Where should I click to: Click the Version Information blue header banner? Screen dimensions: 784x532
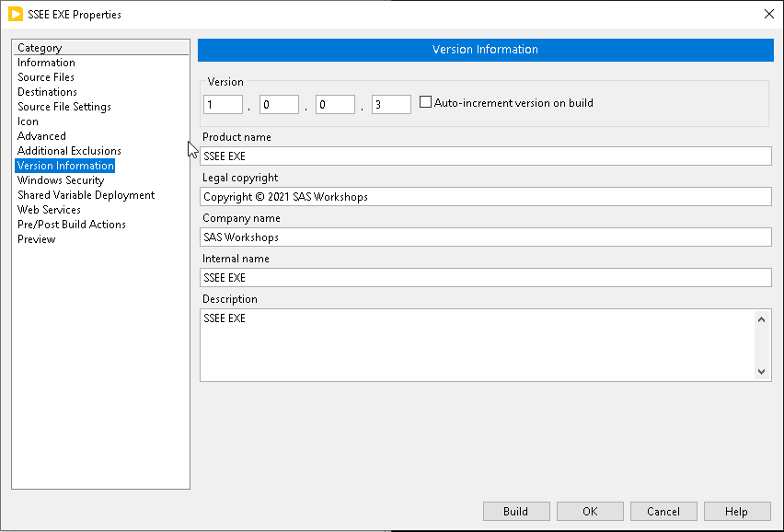486,50
